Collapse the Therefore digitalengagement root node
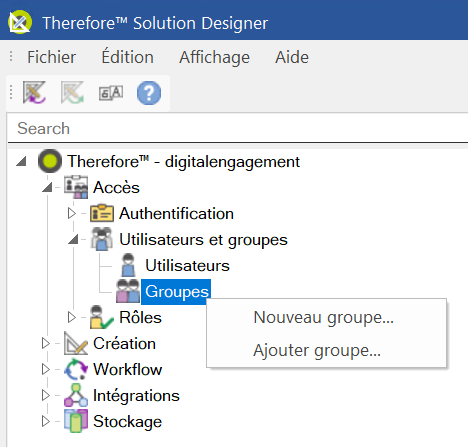This screenshot has width=468, height=447. click(x=21, y=161)
